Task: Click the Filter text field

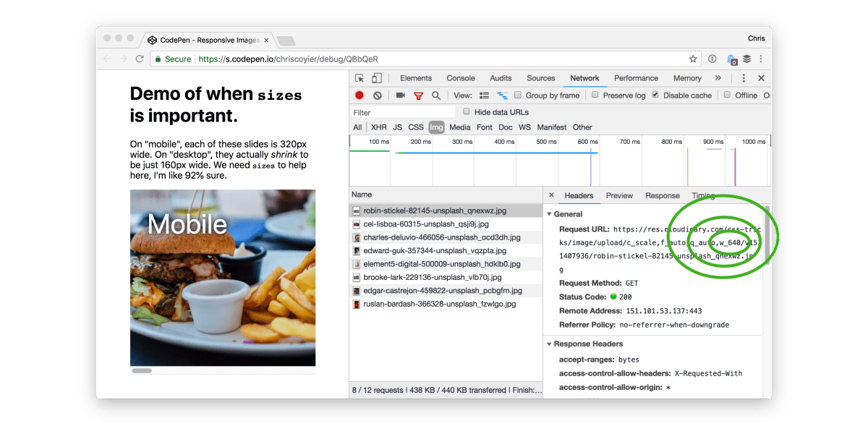Action: [x=403, y=112]
